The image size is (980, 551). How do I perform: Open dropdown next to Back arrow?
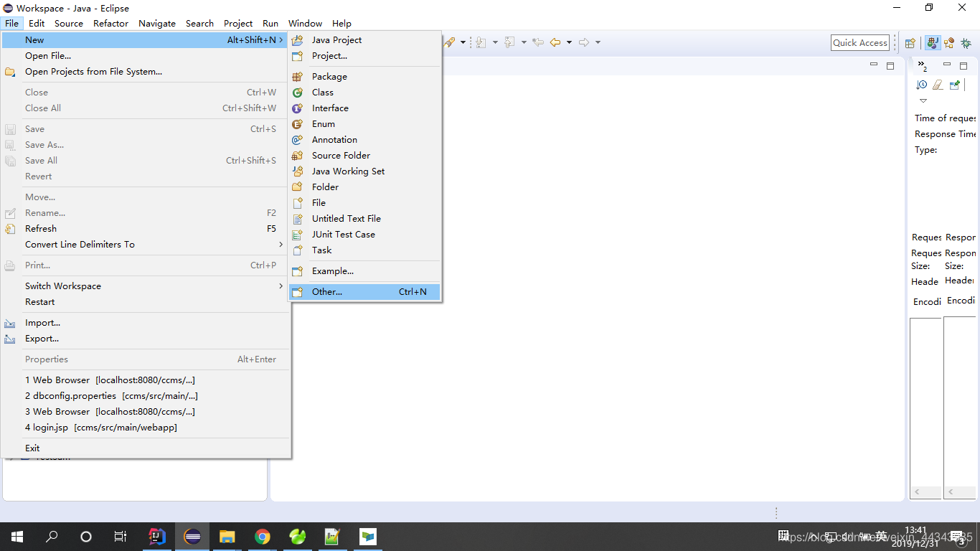[x=569, y=42]
